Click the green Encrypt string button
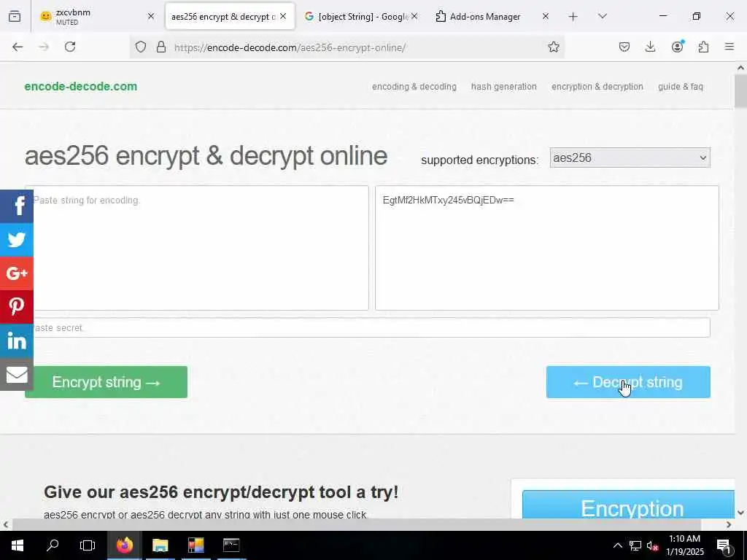 pos(107,382)
